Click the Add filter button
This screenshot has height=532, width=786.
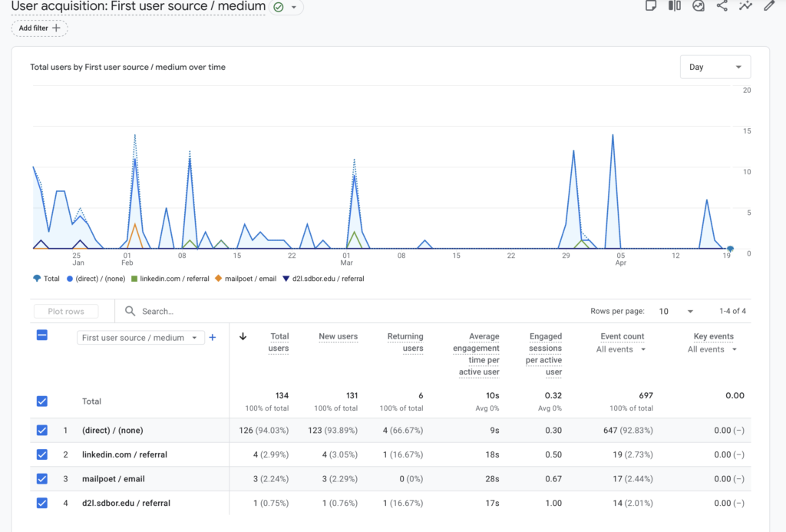click(40, 28)
